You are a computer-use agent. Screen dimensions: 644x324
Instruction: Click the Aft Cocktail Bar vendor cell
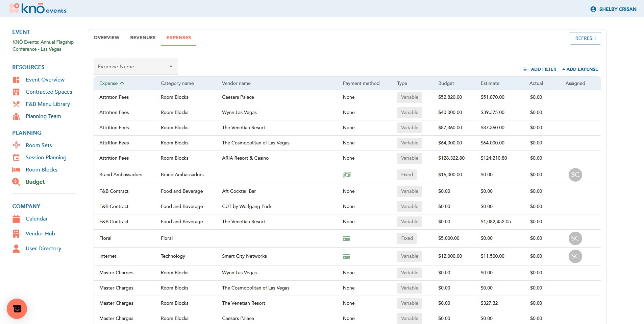(x=239, y=191)
